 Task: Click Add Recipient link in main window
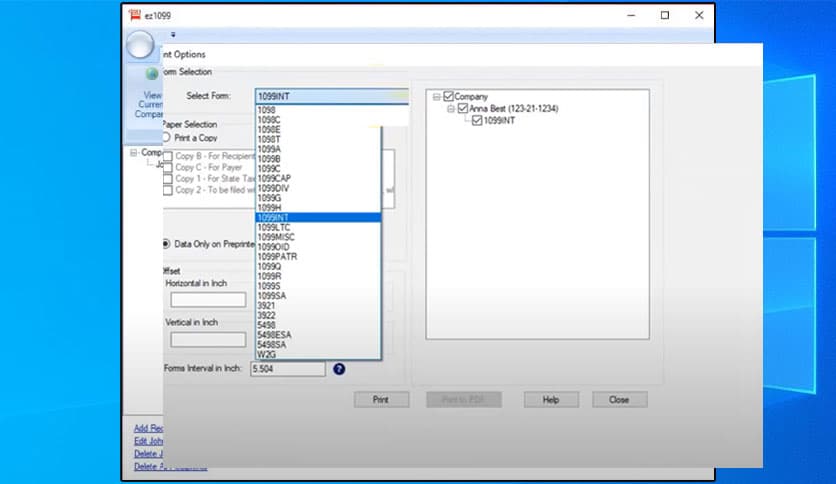149,429
